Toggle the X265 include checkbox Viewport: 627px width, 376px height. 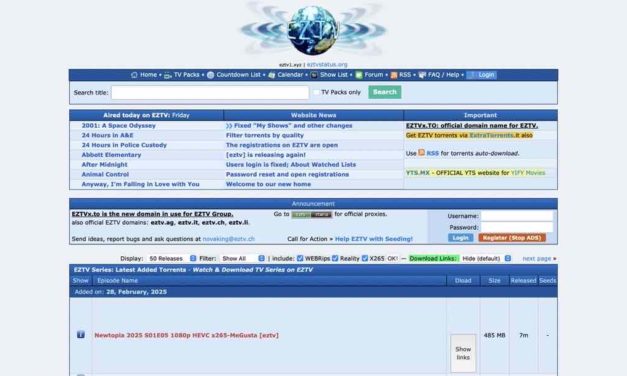(x=365, y=258)
